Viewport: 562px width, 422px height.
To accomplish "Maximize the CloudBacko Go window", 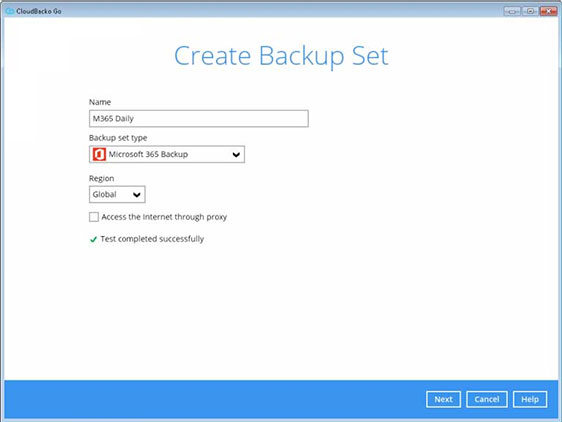I will tap(530, 11).
